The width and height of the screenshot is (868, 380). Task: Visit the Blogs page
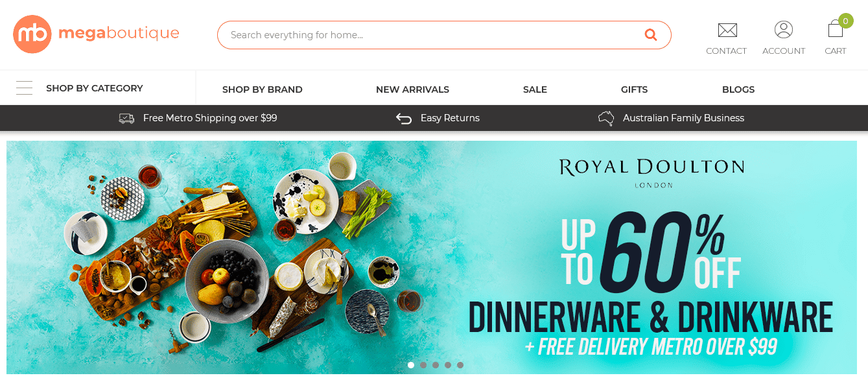738,89
